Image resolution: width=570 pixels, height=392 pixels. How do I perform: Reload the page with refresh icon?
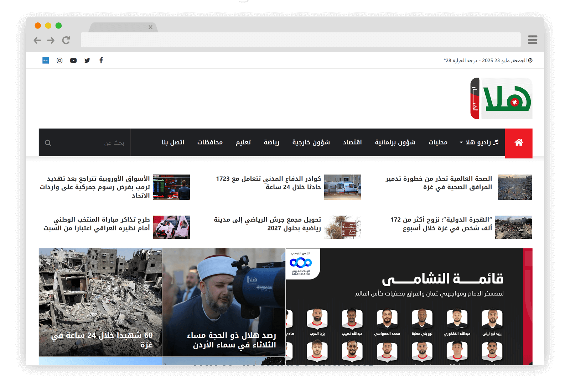pyautogui.click(x=66, y=40)
